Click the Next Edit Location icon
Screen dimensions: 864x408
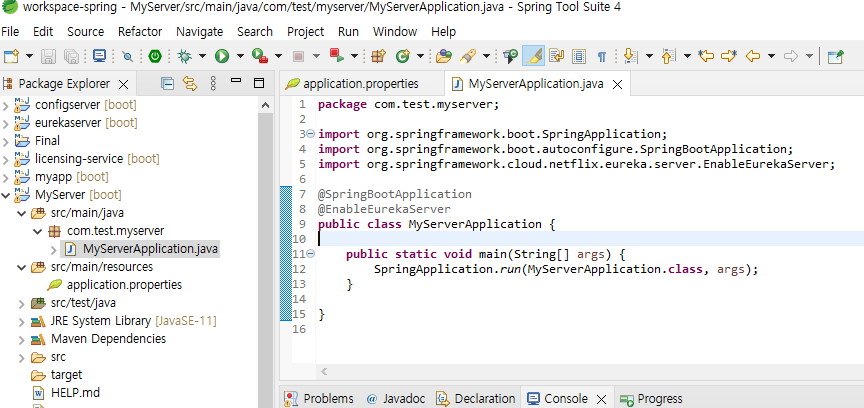729,56
